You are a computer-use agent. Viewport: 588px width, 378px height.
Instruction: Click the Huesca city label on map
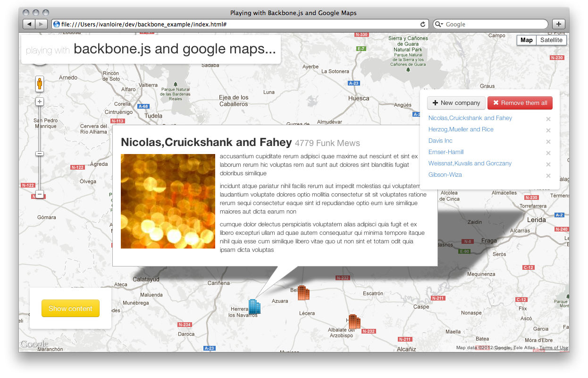click(x=359, y=98)
